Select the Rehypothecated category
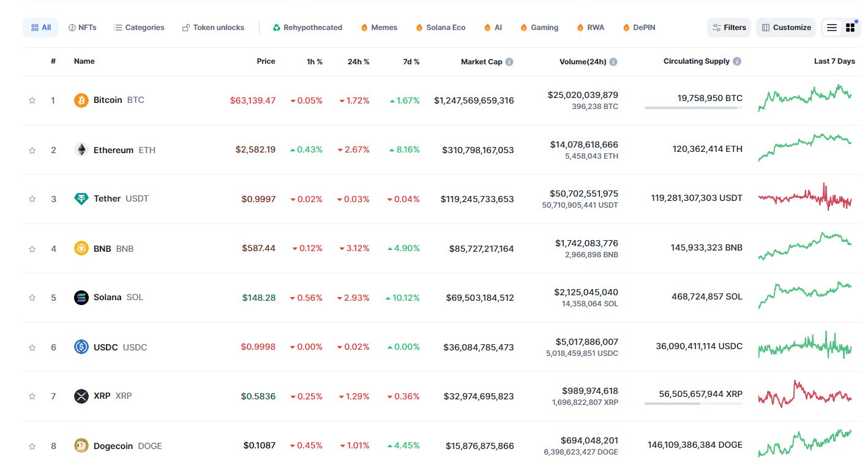868x468 pixels. (307, 28)
